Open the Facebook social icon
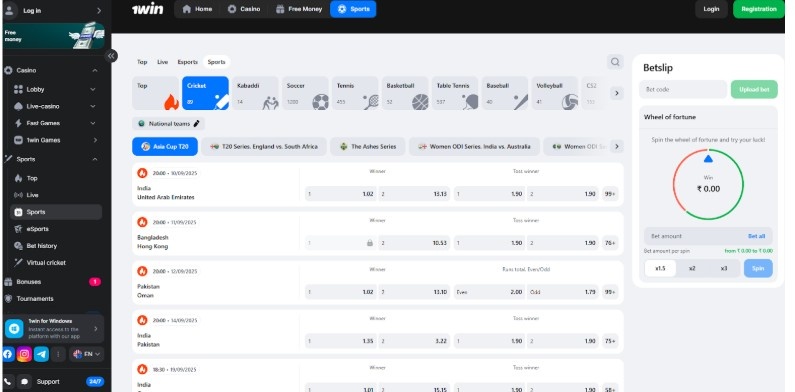Screen dimensions: 795x392 [x=8, y=354]
